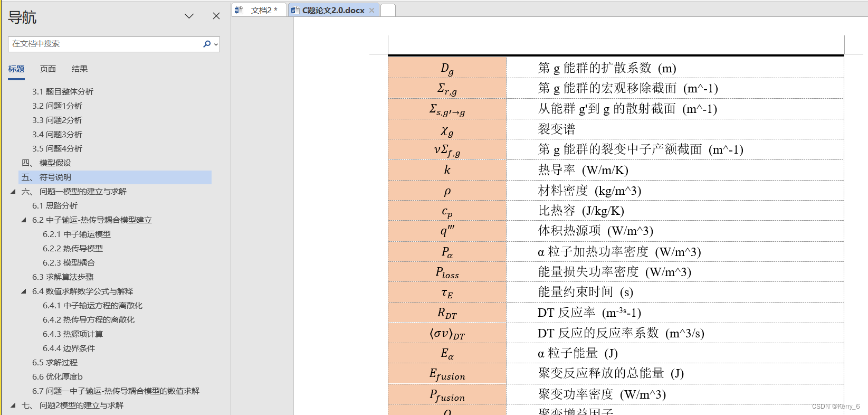Click the document icon on C题论文2.0.docx tab
This screenshot has width=868, height=415.
pyautogui.click(x=294, y=10)
